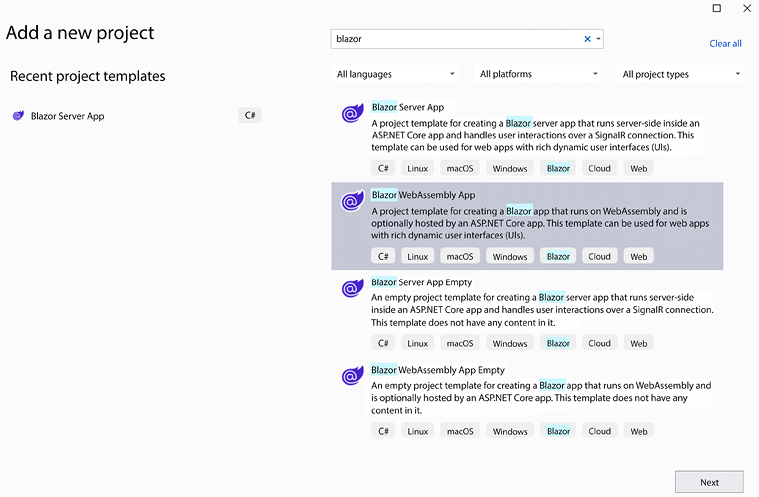Click the Blazor WebAssembly App Empty description text

[541, 398]
